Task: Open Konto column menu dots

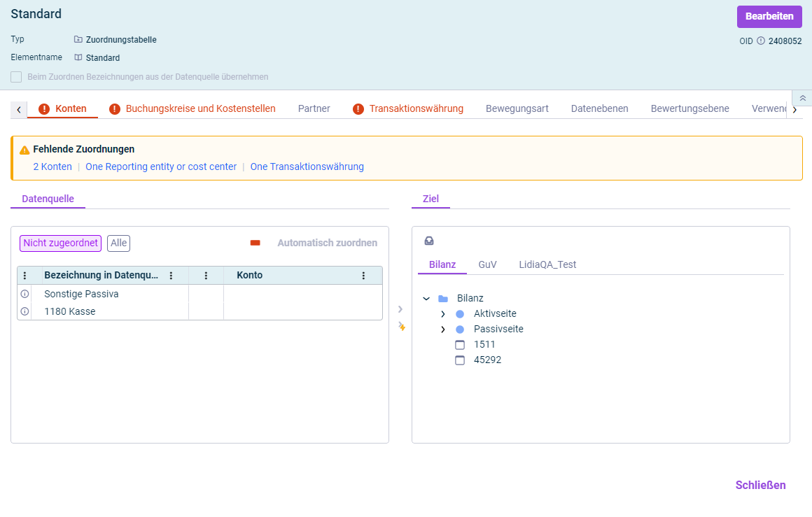Action: 363,276
